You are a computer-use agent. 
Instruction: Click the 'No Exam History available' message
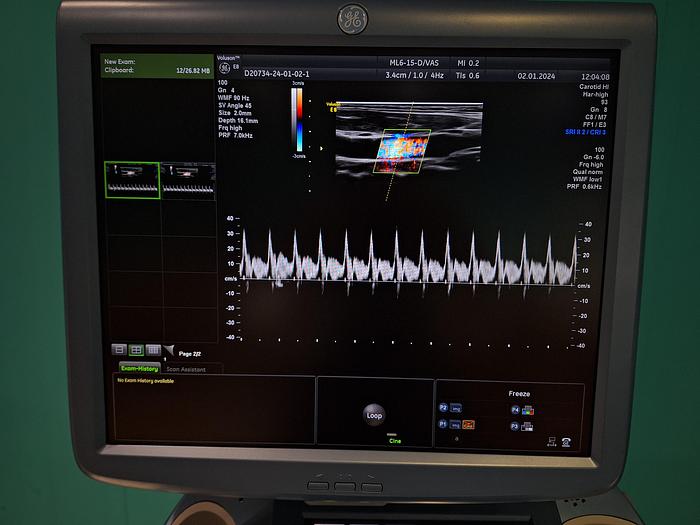coord(146,381)
